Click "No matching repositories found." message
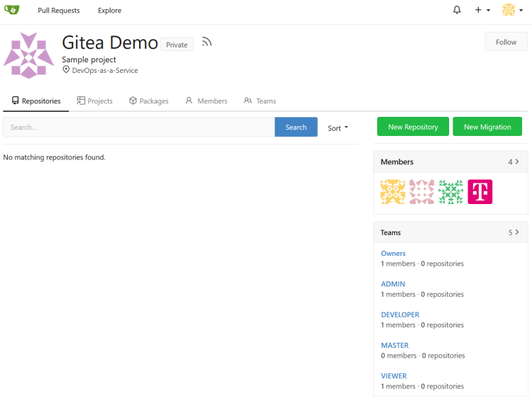 (55, 157)
